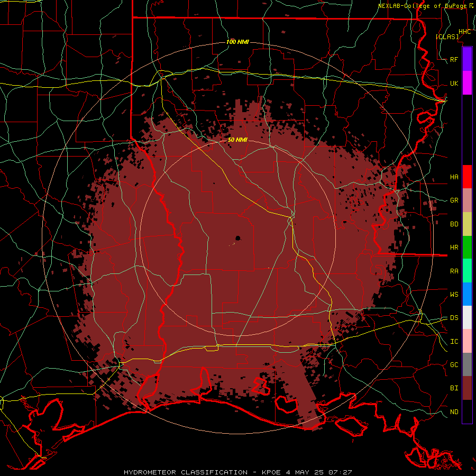Click the HA legend label

[x=454, y=177]
